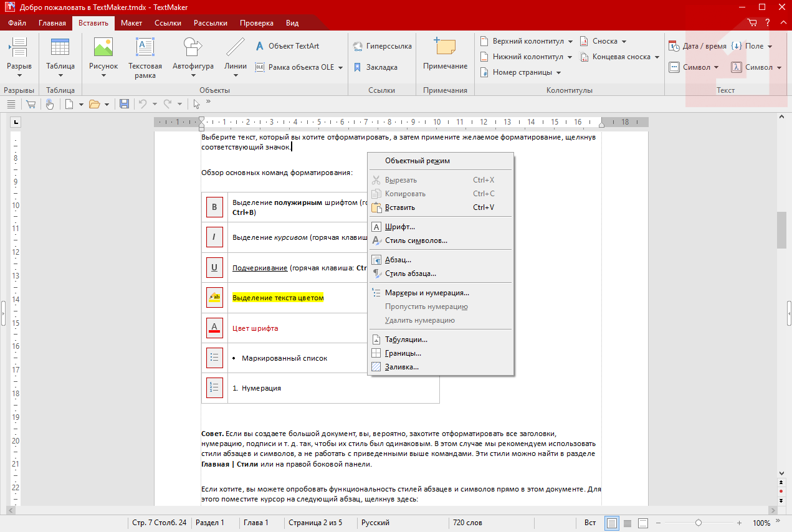The width and height of the screenshot is (792, 532).
Task: Insert a Текстовая рамка text frame
Action: (145, 48)
